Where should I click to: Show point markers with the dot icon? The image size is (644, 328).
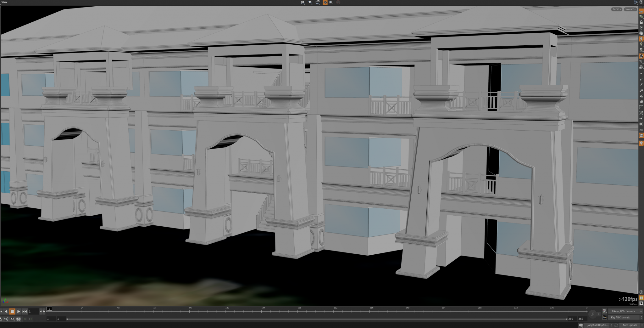(641, 74)
